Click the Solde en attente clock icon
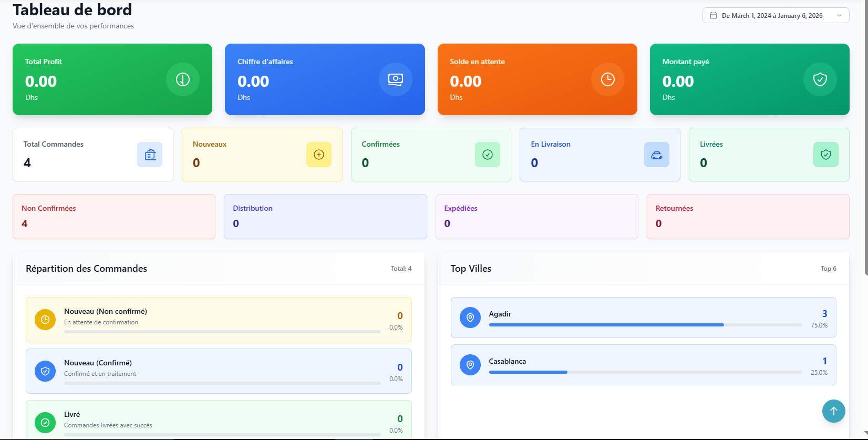The width and height of the screenshot is (868, 440). pyautogui.click(x=607, y=79)
